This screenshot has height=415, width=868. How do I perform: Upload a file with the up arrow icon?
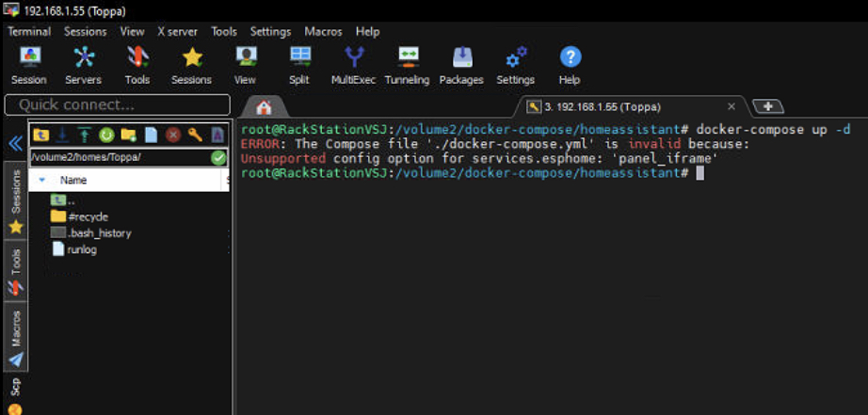(x=85, y=135)
